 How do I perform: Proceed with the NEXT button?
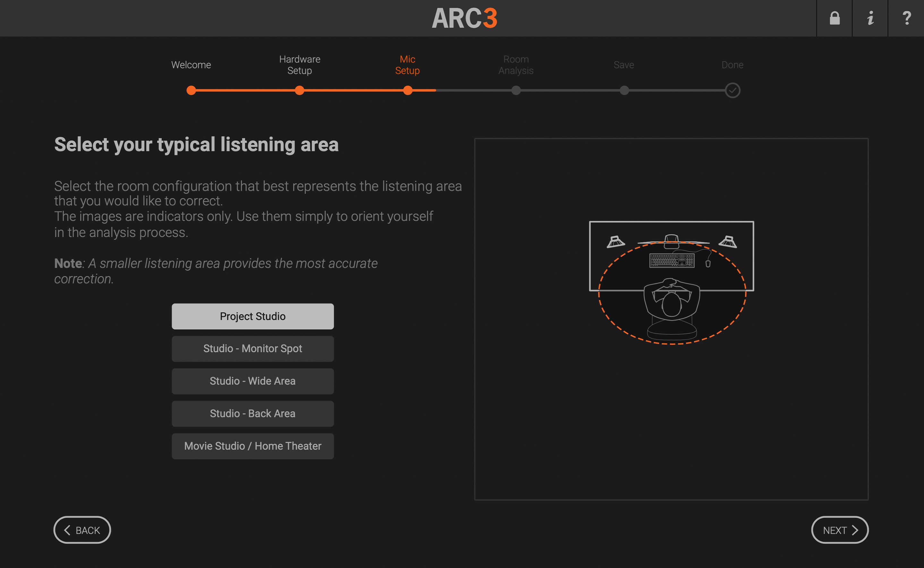(840, 530)
